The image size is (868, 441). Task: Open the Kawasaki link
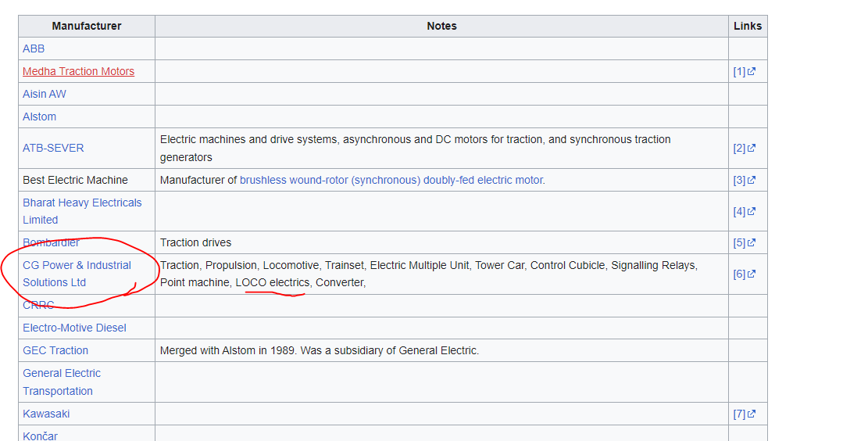tap(46, 414)
